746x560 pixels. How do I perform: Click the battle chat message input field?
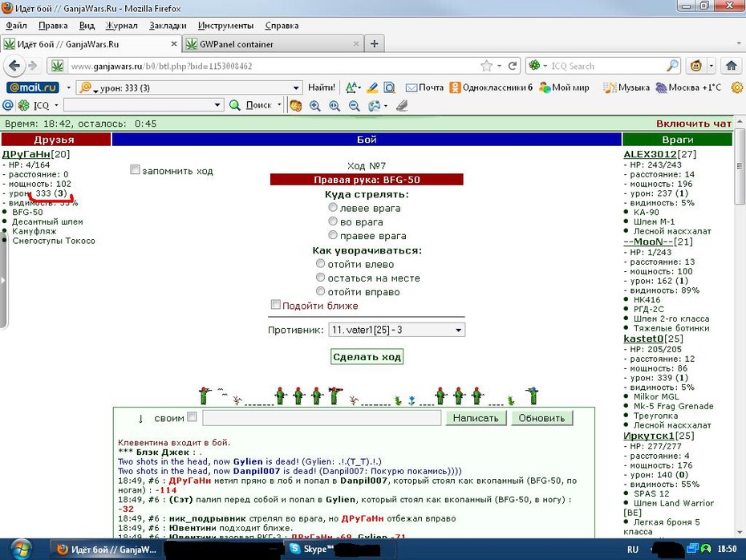(x=322, y=418)
